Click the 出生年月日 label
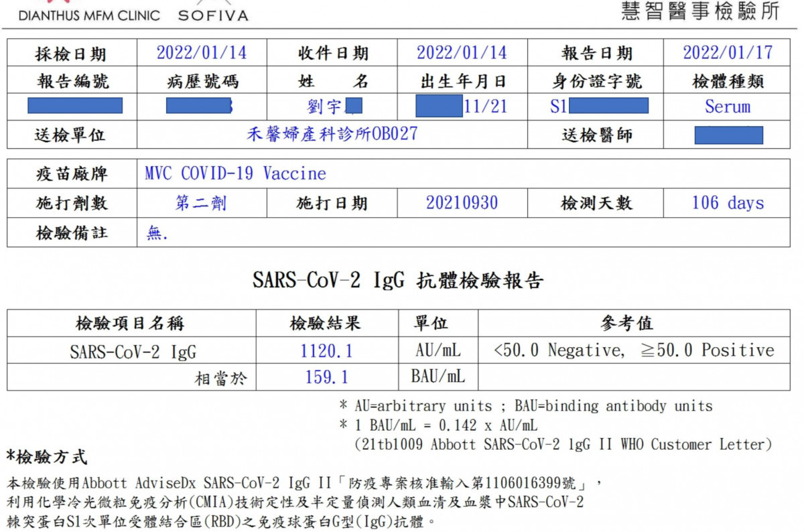The width and height of the screenshot is (804, 532). [x=462, y=82]
